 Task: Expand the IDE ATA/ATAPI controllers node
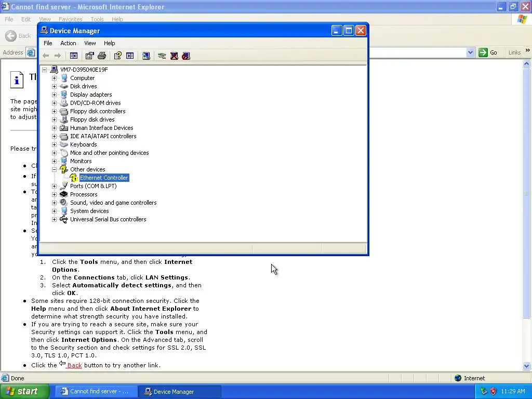(54, 137)
